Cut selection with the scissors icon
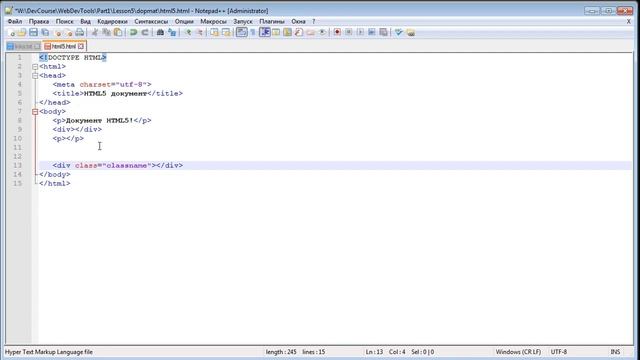Image resolution: width=640 pixels, height=360 pixels. [x=95, y=32]
